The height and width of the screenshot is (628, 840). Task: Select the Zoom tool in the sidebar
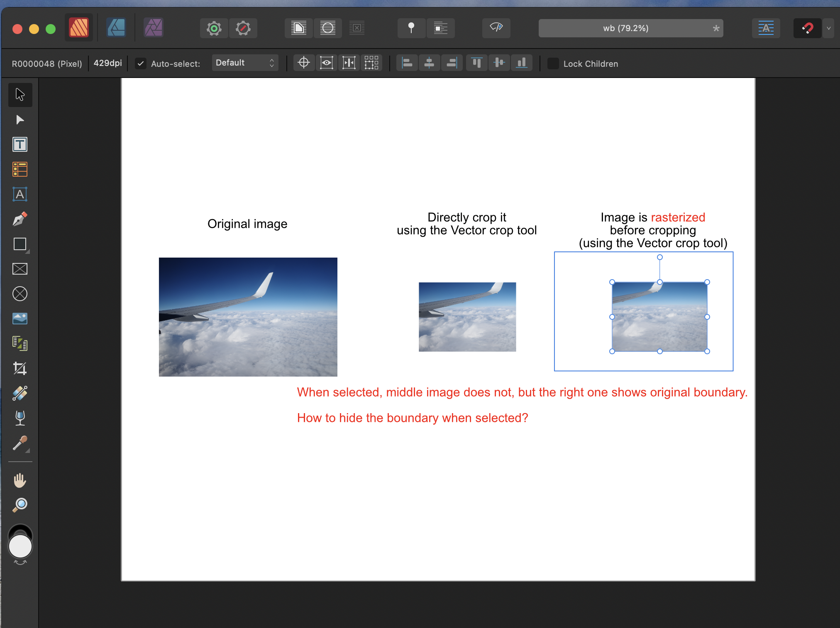click(20, 504)
